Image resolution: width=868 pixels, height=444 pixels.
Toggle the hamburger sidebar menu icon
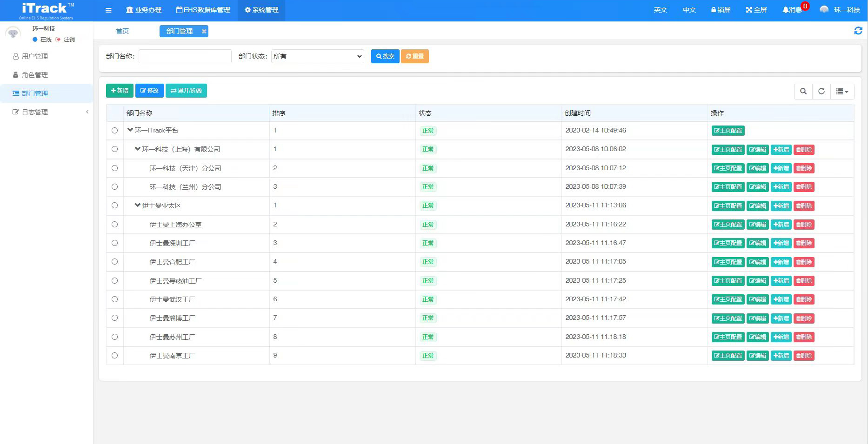pyautogui.click(x=108, y=10)
